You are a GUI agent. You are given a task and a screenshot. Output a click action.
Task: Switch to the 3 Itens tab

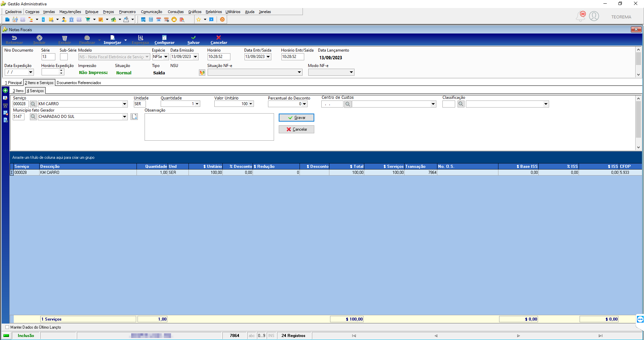click(18, 91)
